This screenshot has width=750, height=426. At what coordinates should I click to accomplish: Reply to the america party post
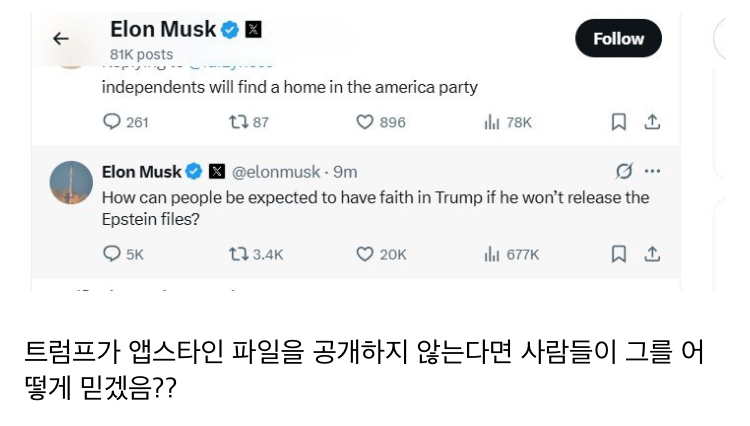112,122
